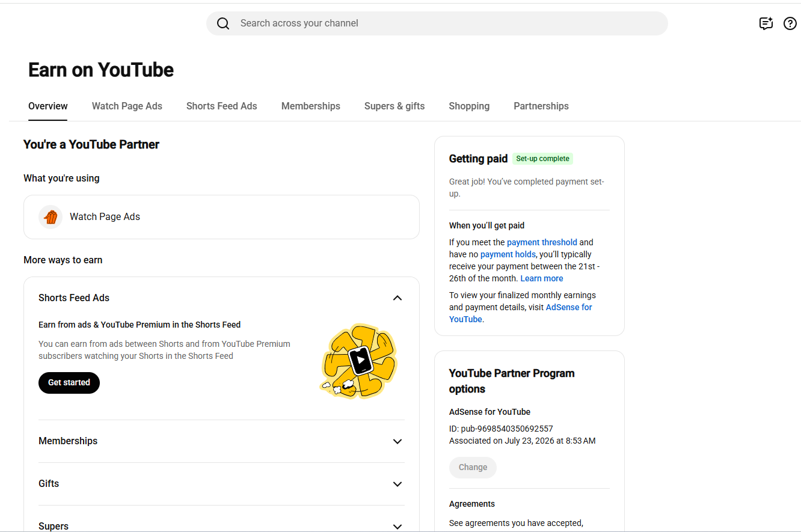Click the Earn on YouTube page title
The height and width of the screenshot is (532, 801).
coord(101,70)
